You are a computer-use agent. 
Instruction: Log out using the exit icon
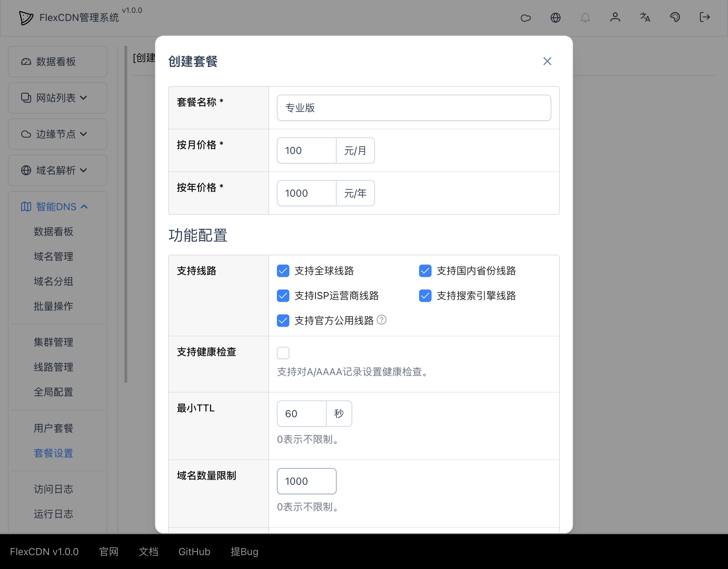(705, 17)
